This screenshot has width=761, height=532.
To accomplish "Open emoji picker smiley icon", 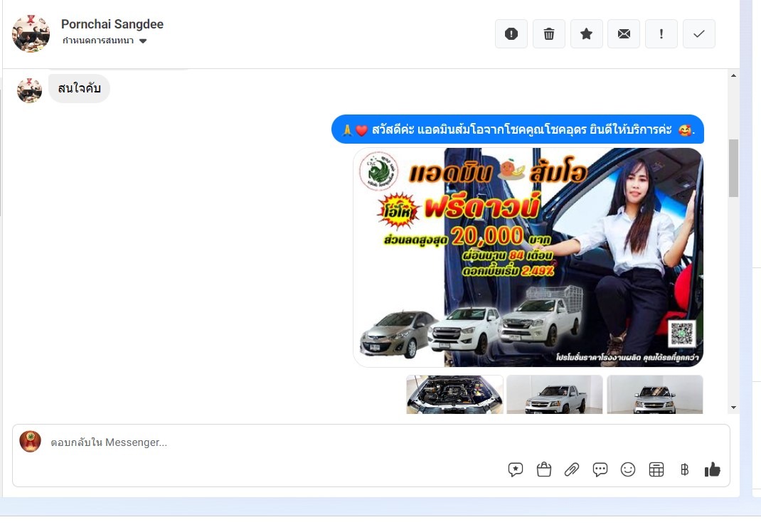I will pyautogui.click(x=628, y=469).
